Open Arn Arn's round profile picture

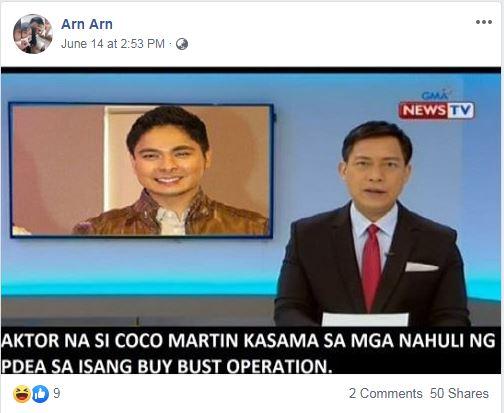point(33,34)
